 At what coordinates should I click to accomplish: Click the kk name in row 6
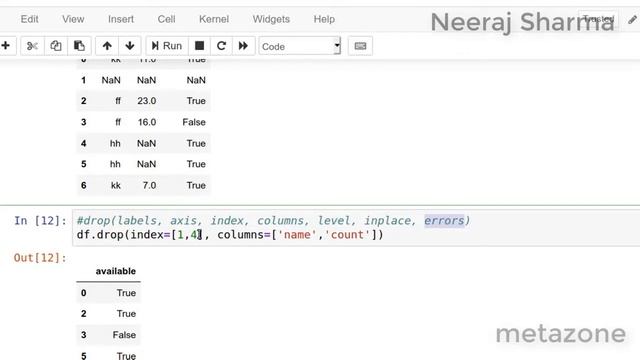tap(116, 185)
